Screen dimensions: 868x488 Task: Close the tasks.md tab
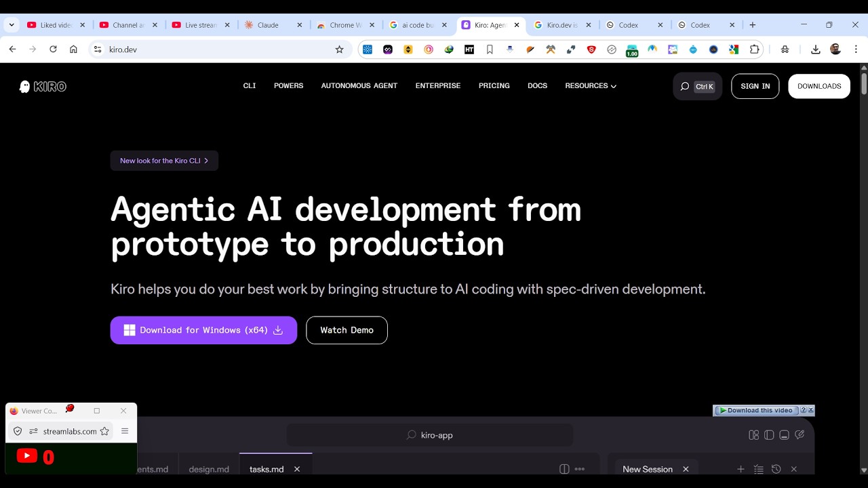[297, 469]
